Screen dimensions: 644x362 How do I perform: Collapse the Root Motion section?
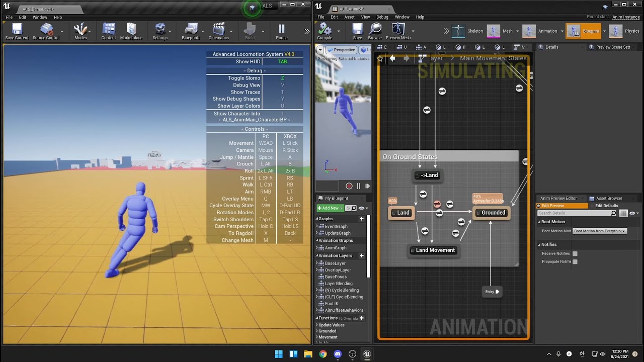(539, 222)
